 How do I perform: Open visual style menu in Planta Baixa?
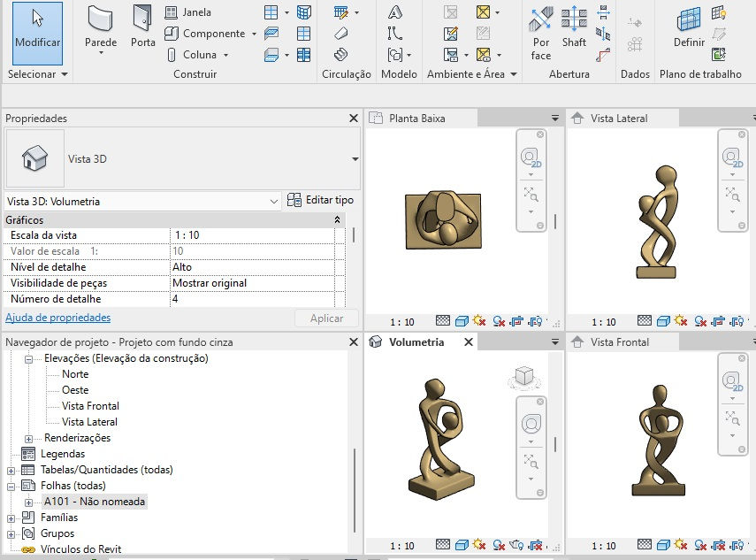462,321
